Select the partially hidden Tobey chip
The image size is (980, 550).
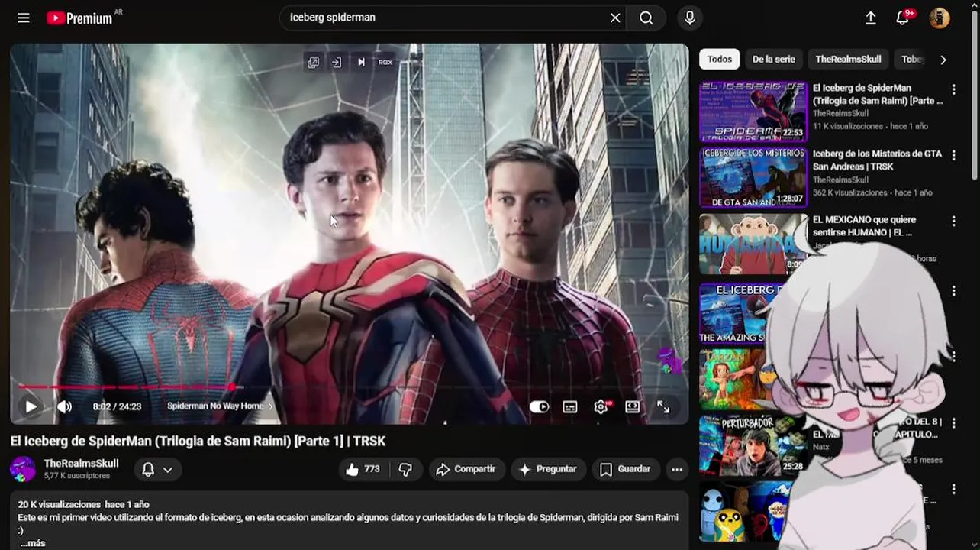911,59
